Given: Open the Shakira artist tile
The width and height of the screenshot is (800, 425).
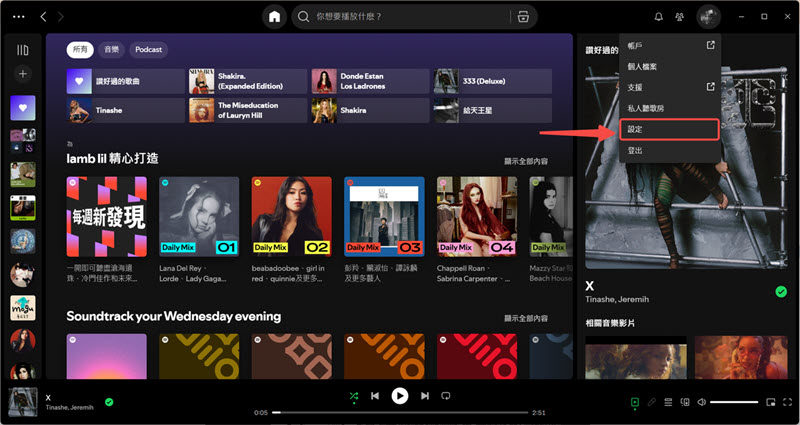Looking at the screenshot, I should [x=370, y=110].
